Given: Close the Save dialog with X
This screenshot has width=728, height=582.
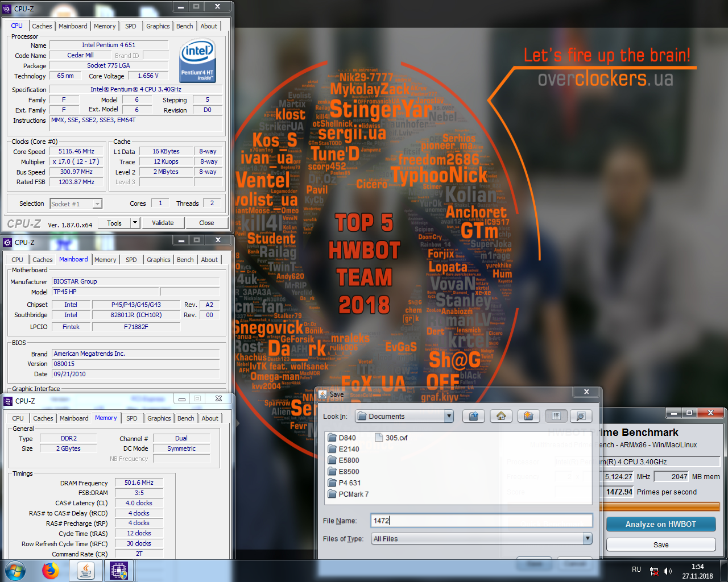Looking at the screenshot, I should pos(587,392).
